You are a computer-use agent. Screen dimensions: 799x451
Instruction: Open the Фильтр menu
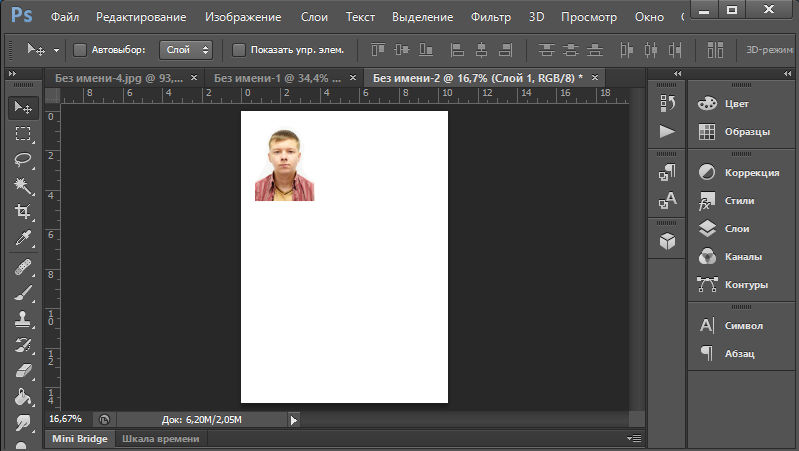tap(489, 17)
